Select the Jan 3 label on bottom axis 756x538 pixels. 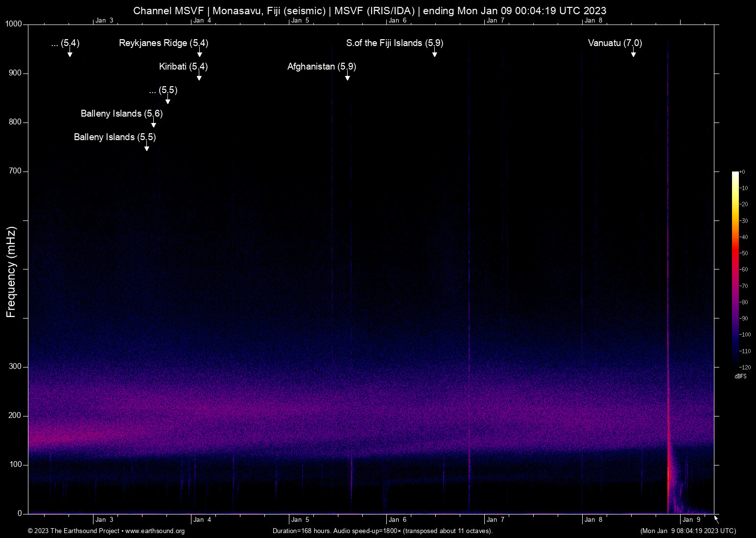[x=104, y=519]
